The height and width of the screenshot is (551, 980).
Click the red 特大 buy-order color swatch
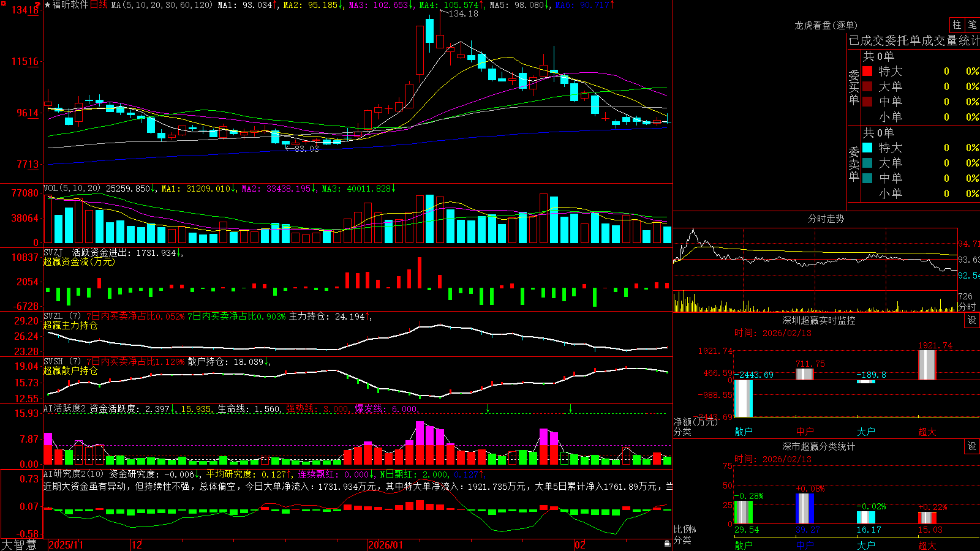point(867,71)
